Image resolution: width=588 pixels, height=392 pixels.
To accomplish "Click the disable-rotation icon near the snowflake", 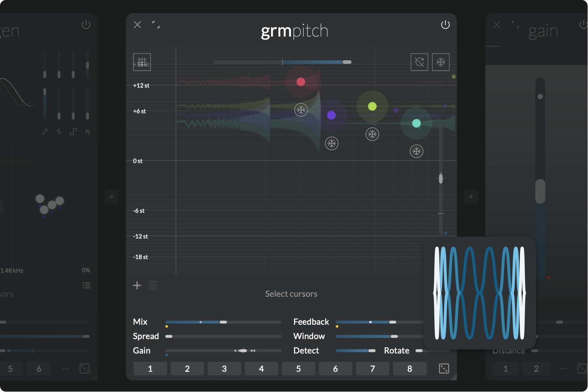I will (x=420, y=62).
